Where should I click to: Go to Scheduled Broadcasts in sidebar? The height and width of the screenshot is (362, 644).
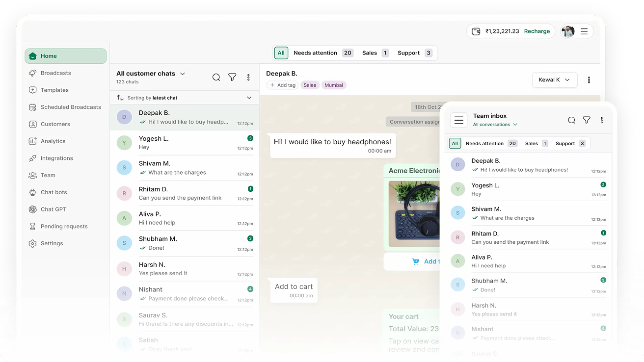[x=71, y=107]
